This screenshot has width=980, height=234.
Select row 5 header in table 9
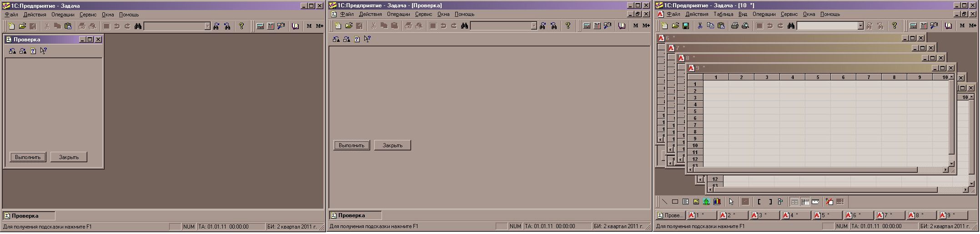click(695, 111)
